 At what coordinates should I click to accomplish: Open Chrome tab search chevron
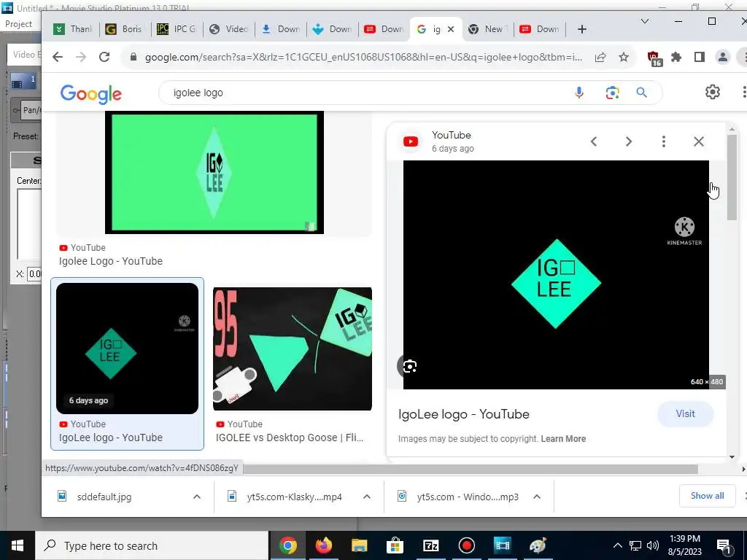(645, 21)
